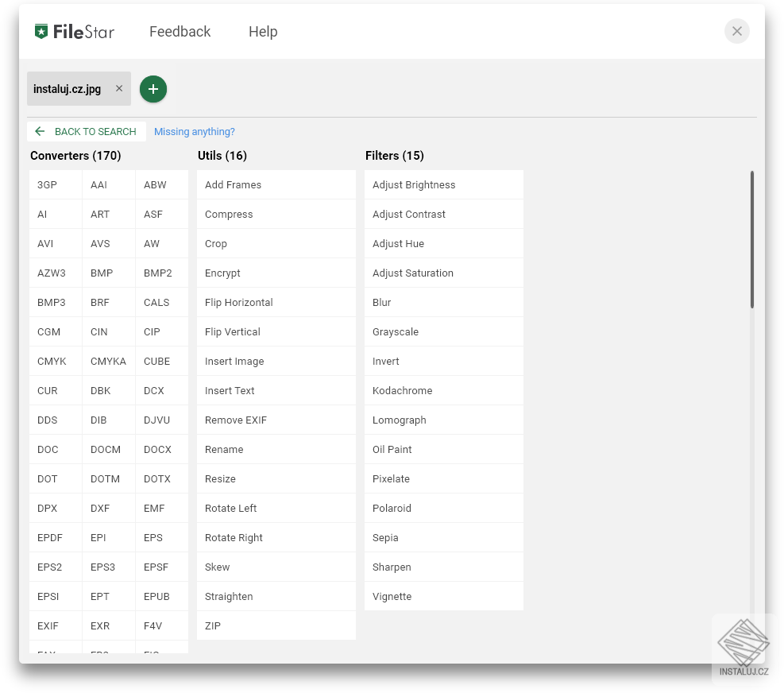Select the Straighten utility
The image size is (784, 693).
(276, 596)
